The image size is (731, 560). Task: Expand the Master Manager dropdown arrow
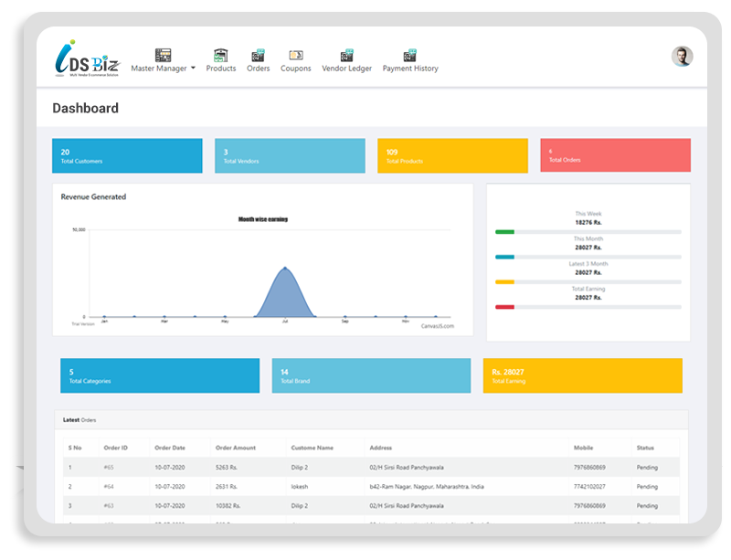(191, 68)
